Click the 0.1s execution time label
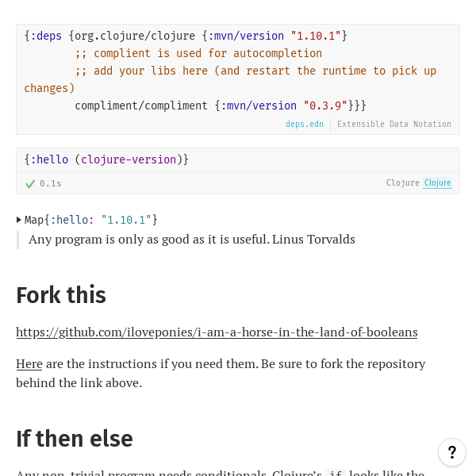 coord(51,183)
